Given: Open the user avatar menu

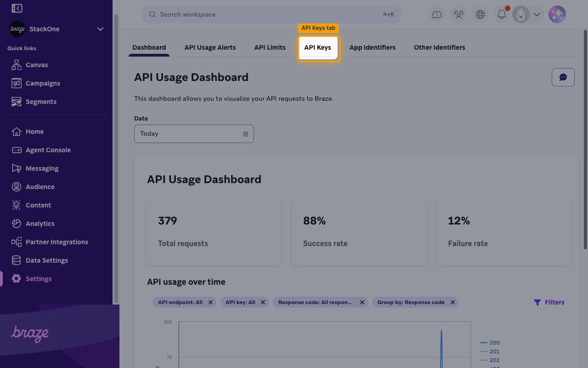Looking at the screenshot, I should pos(520,15).
